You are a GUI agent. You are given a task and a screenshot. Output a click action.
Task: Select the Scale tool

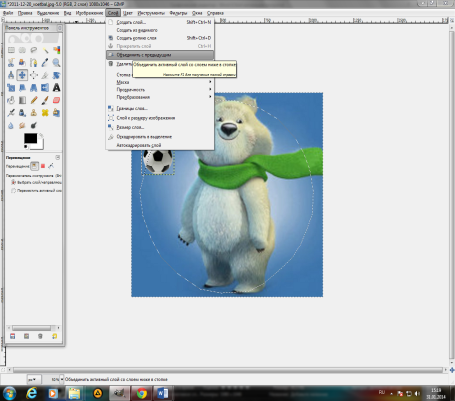pyautogui.click(x=11, y=88)
